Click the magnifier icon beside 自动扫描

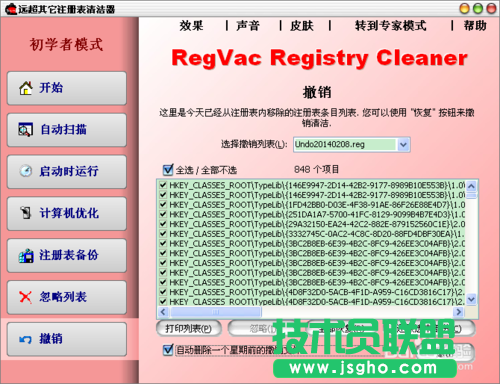pyautogui.click(x=25, y=130)
